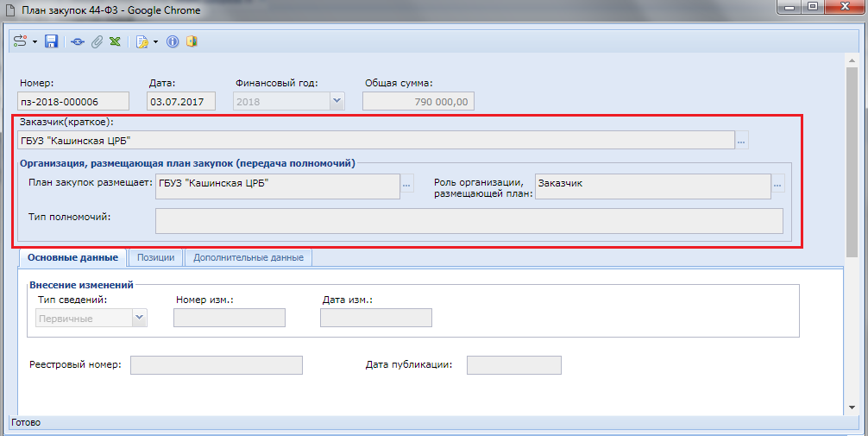Click the document with key icon

coord(142,41)
